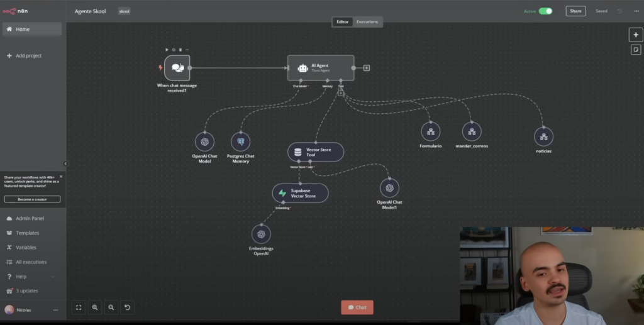Fit workflow to view with fullscreen icon
This screenshot has height=325, width=644.
(x=79, y=307)
